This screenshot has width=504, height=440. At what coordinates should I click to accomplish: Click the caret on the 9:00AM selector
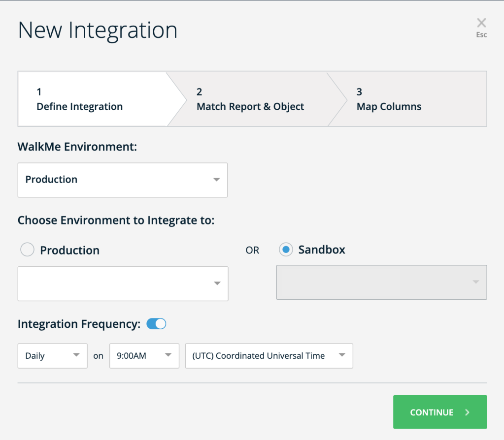click(168, 355)
